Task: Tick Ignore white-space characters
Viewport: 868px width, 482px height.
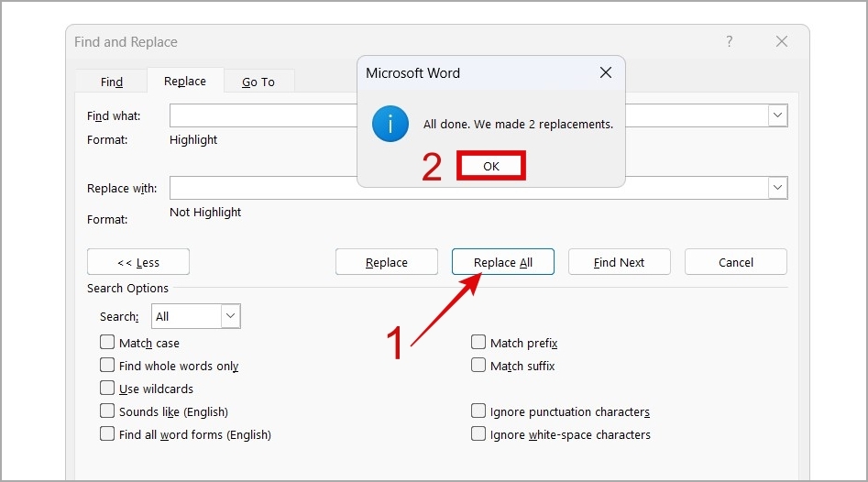Action: 478,433
